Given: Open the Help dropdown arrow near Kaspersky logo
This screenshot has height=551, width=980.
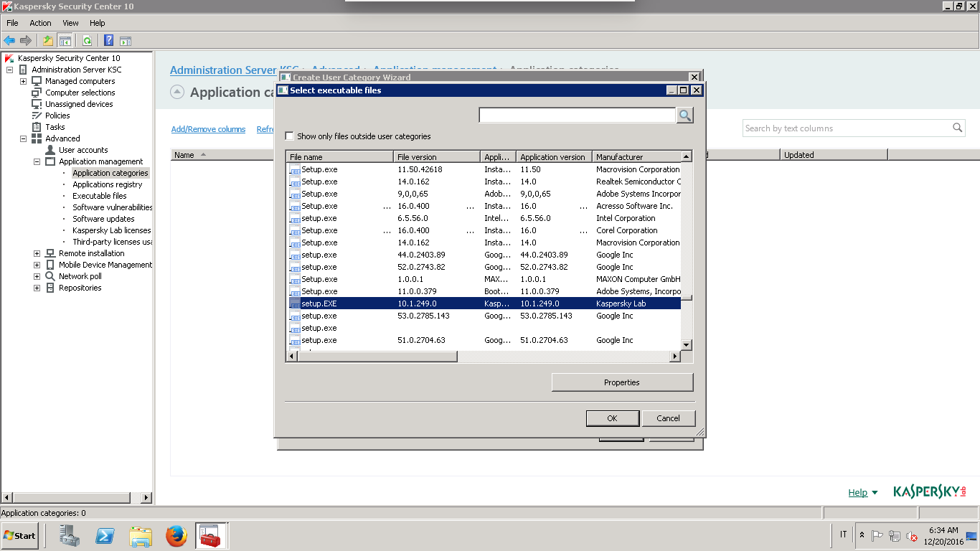Looking at the screenshot, I should 875,493.
